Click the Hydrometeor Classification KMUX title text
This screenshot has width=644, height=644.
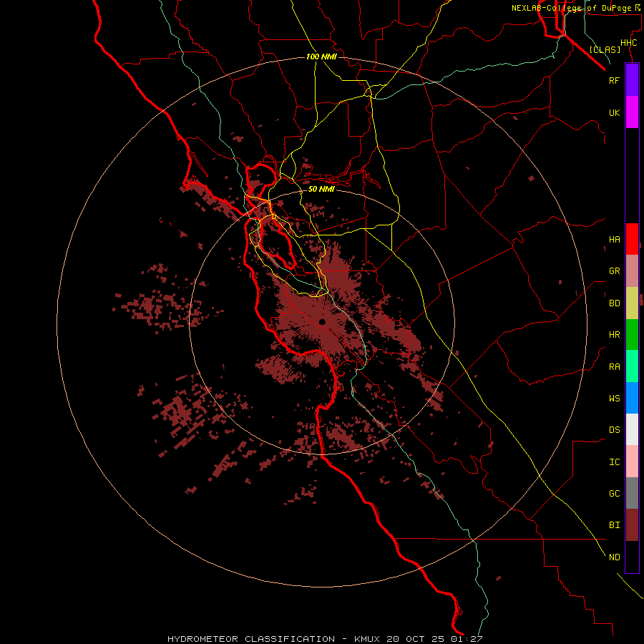pyautogui.click(x=324, y=639)
